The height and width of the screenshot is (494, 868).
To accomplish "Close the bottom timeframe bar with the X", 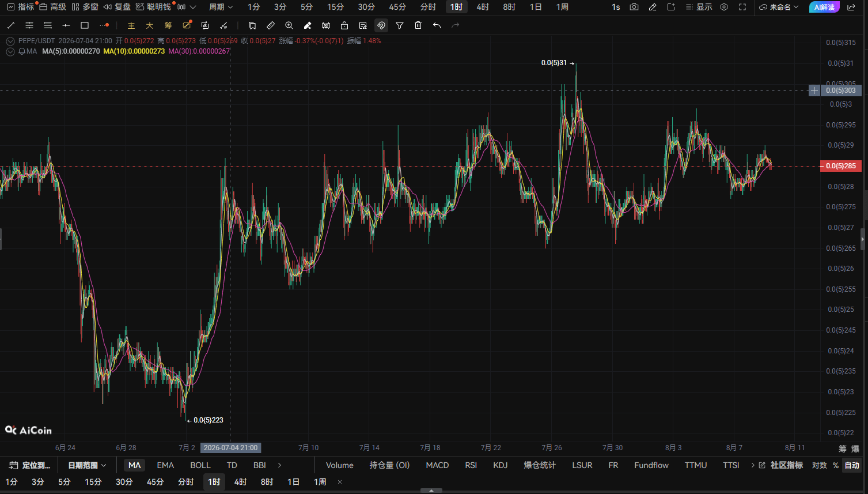I will [340, 482].
